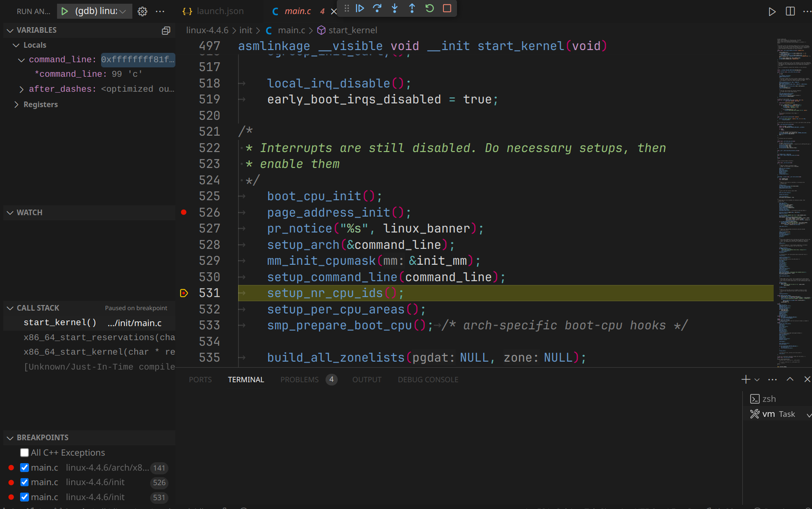This screenshot has width=812, height=509.
Task: Collapse the Call Stack section
Action: (x=10, y=308)
